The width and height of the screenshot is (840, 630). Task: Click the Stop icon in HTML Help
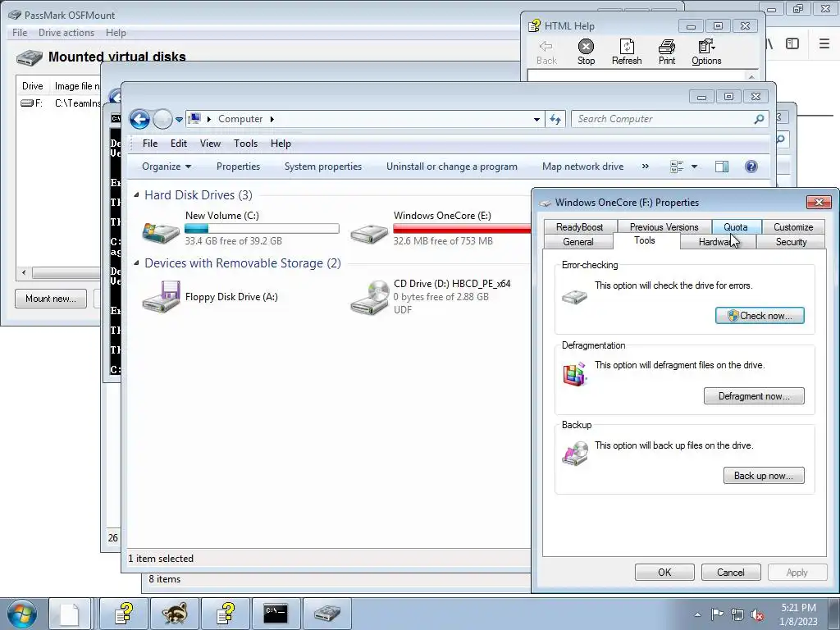point(586,52)
